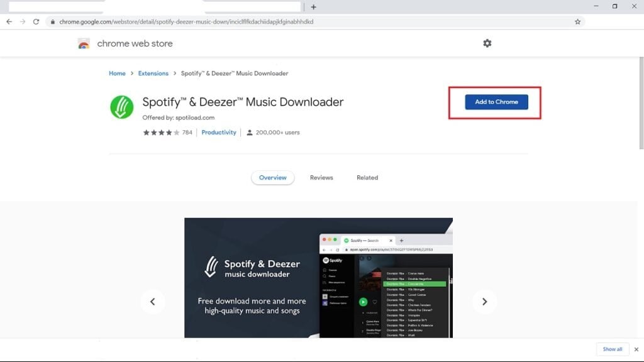
Task: Click the 784 ratings count
Action: coord(187,133)
